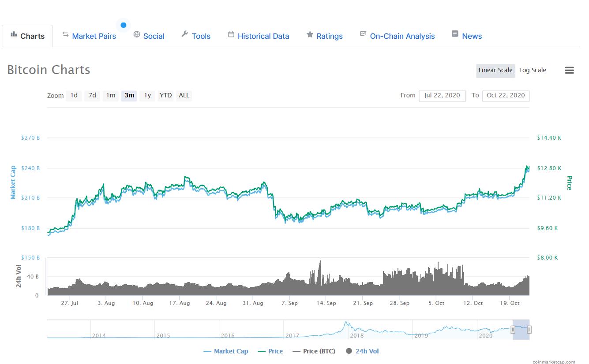The height and width of the screenshot is (364, 589).
Task: Click the calendar icon beside Historical Data
Action: (x=231, y=34)
